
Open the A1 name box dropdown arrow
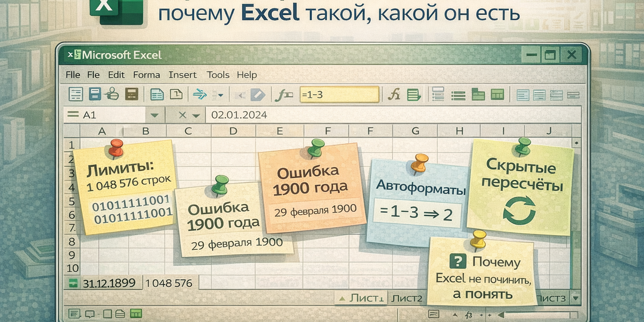(x=155, y=116)
